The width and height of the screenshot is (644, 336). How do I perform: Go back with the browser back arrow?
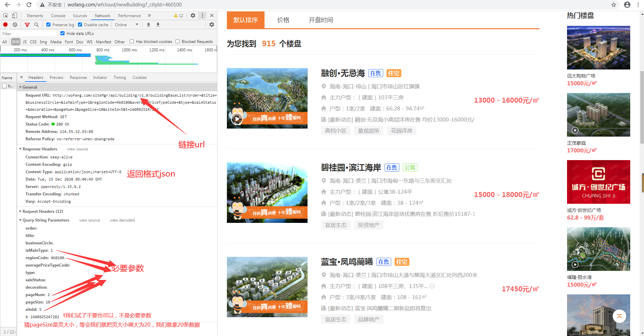[7, 5]
